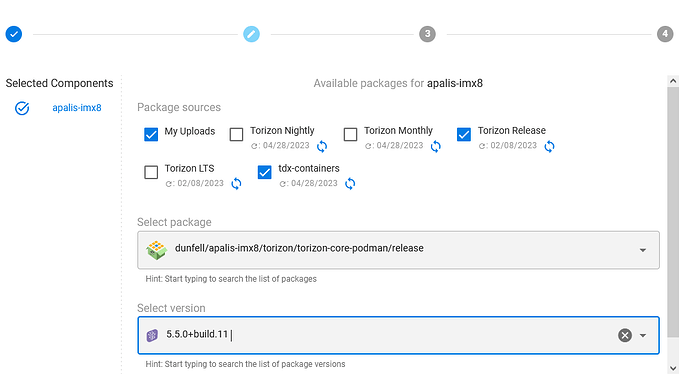Click the apalis-imx8 checkmark status icon
This screenshot has width=690, height=389.
click(22, 108)
